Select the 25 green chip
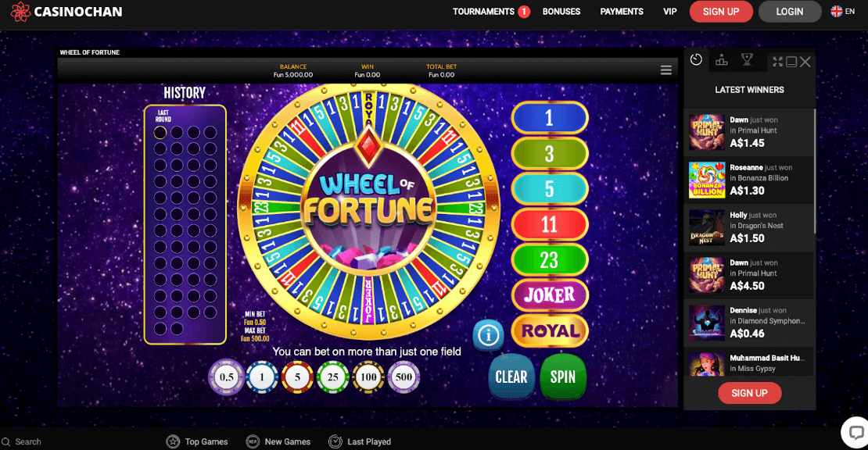 coord(332,377)
